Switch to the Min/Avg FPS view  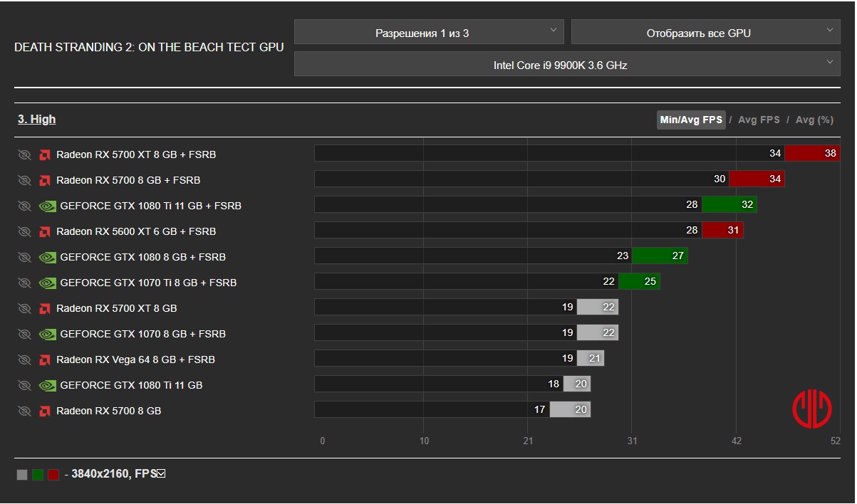[x=691, y=120]
